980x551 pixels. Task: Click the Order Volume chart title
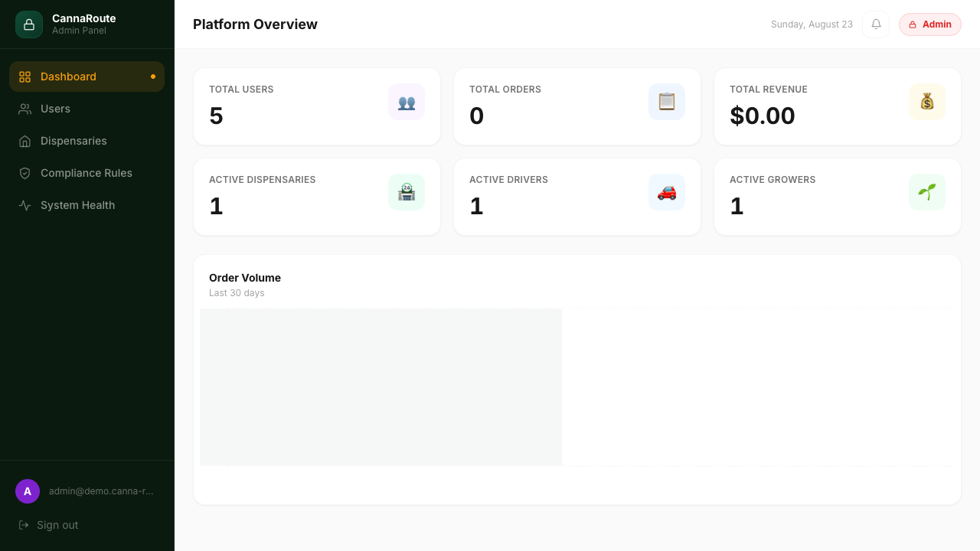pos(245,278)
